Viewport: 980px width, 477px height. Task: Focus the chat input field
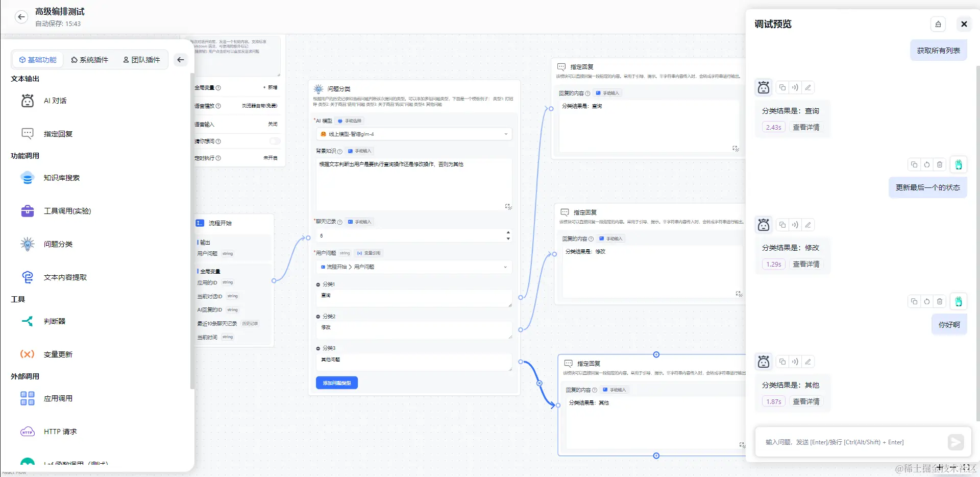coord(852,442)
